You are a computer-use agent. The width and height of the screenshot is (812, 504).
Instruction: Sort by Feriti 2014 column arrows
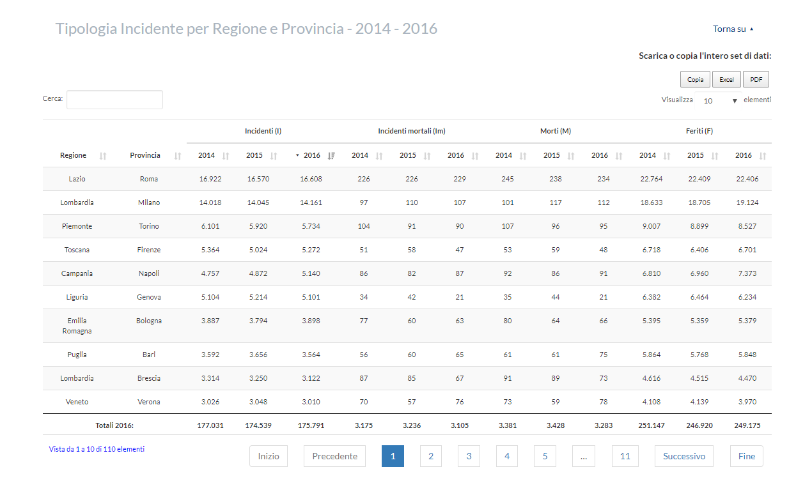(x=667, y=156)
